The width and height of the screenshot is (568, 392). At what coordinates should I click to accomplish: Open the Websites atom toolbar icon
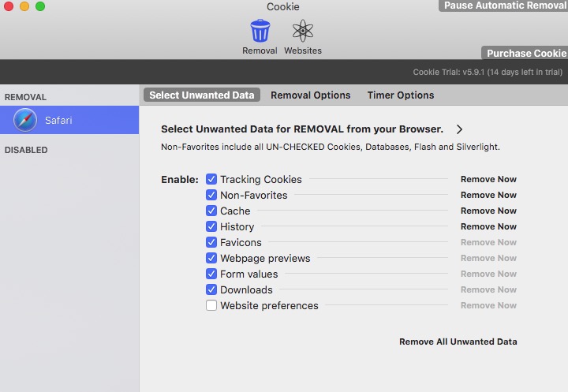click(303, 31)
